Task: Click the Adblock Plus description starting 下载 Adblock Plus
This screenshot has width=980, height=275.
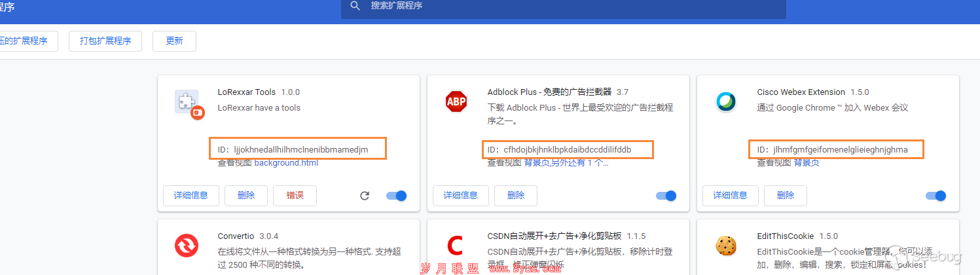Action: click(580, 114)
